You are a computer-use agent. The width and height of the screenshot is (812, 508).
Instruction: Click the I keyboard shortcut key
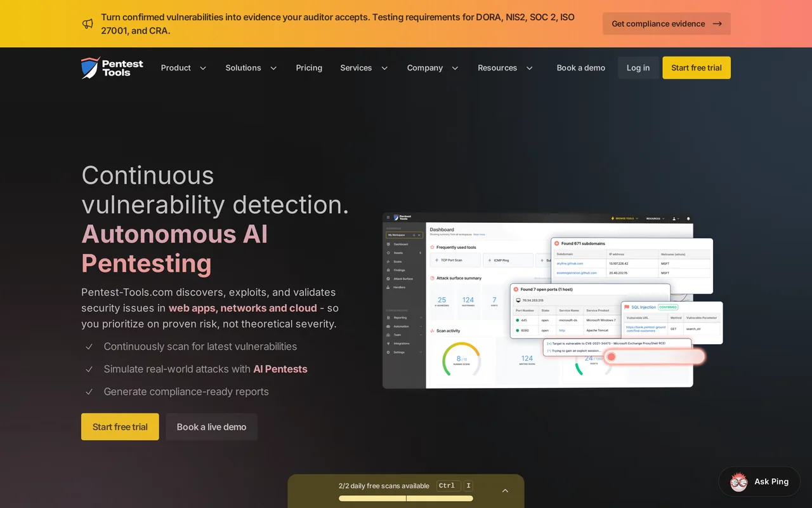pos(468,486)
